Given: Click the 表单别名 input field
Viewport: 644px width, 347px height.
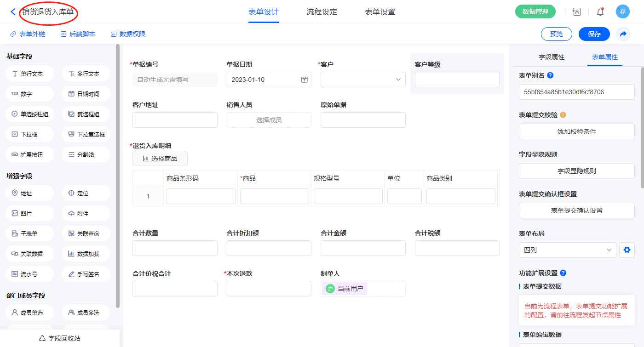Looking at the screenshot, I should 576,92.
